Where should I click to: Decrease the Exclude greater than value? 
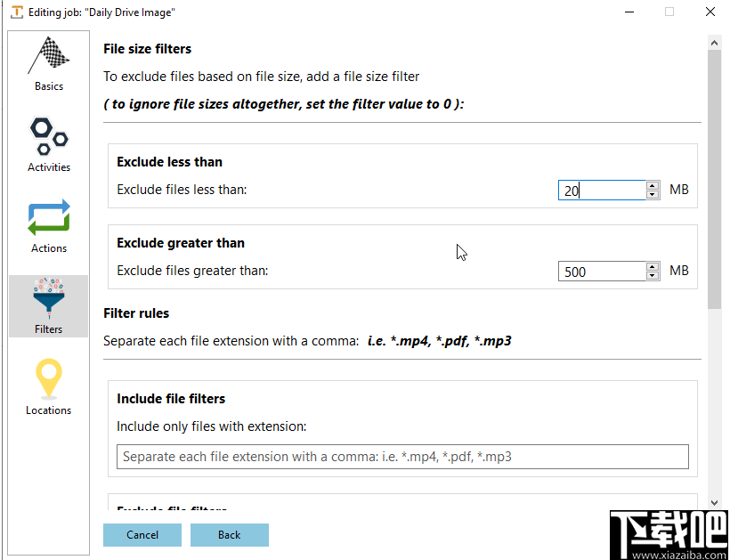click(x=653, y=275)
